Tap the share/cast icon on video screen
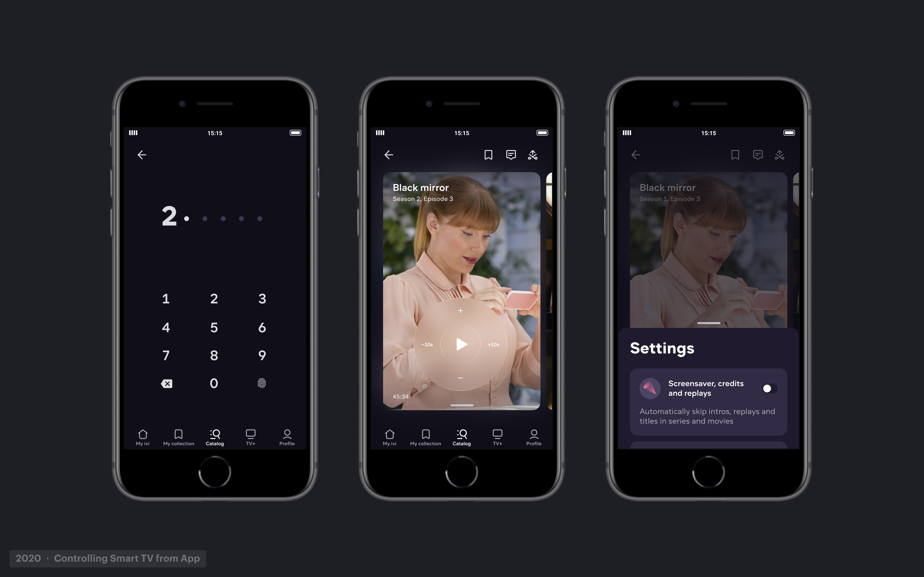This screenshot has width=924, height=577. pyautogui.click(x=532, y=155)
